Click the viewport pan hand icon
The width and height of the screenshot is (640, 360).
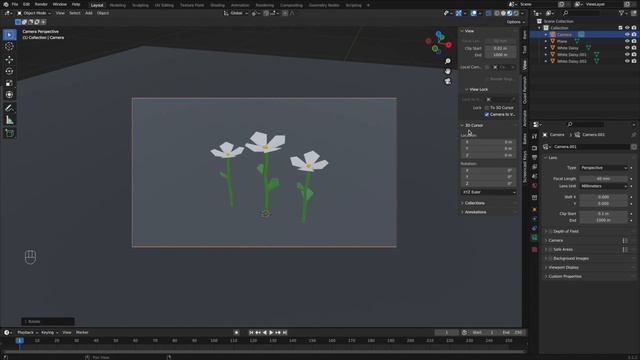[x=448, y=71]
